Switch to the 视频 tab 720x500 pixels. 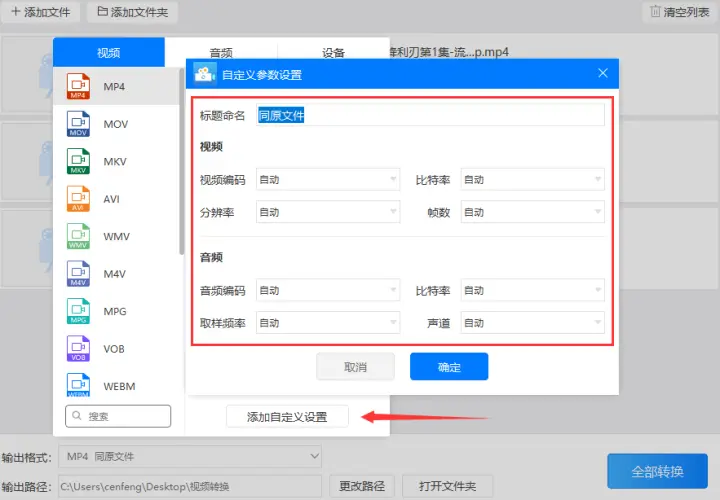109,52
